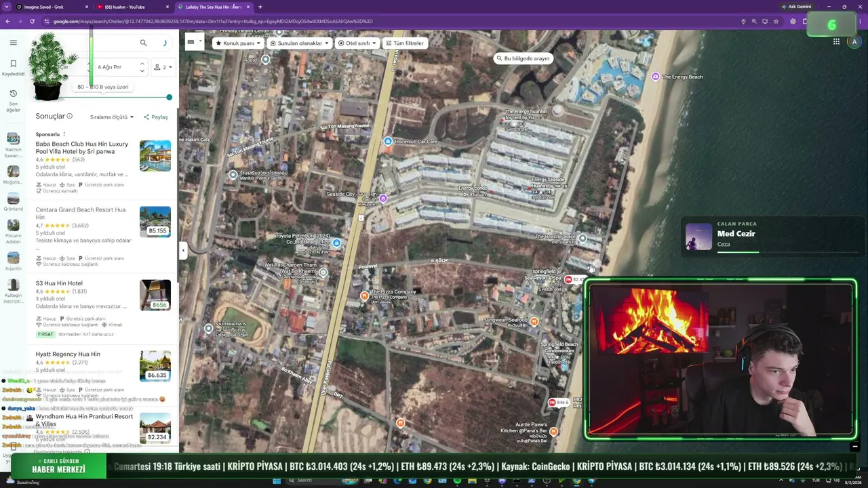Open Windows Start menu
The image size is (868, 488).
click(277, 481)
